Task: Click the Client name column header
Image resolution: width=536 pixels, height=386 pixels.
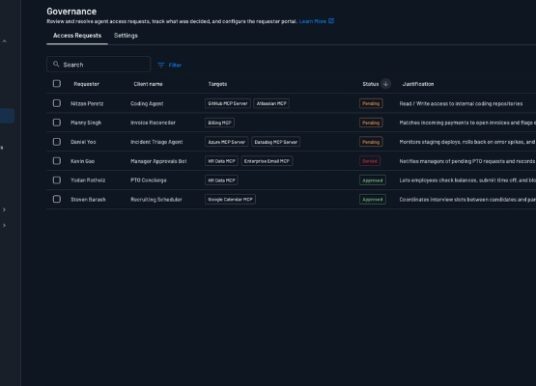Action: (x=148, y=84)
